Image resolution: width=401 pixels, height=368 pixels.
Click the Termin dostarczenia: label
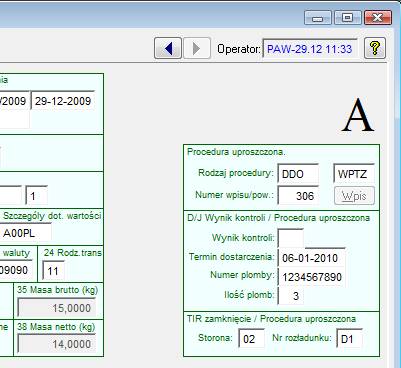232,257
